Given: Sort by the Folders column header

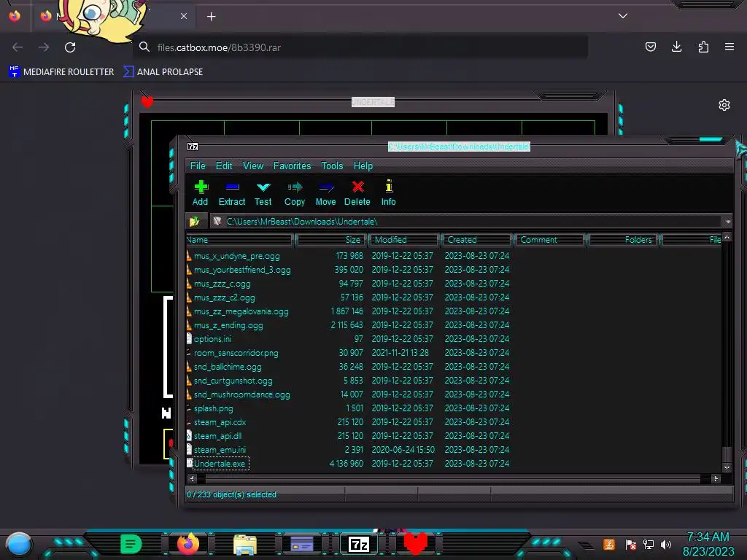Looking at the screenshot, I should [x=623, y=240].
